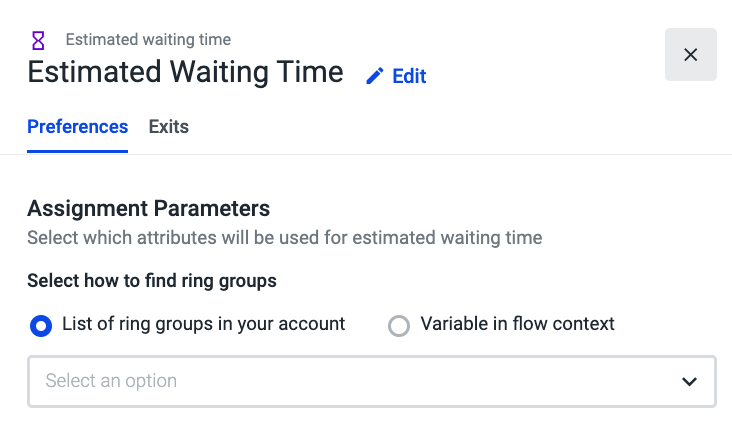The width and height of the screenshot is (732, 430).
Task: Click the small gray 'Estimated waiting time' subtitle
Action: tap(148, 40)
